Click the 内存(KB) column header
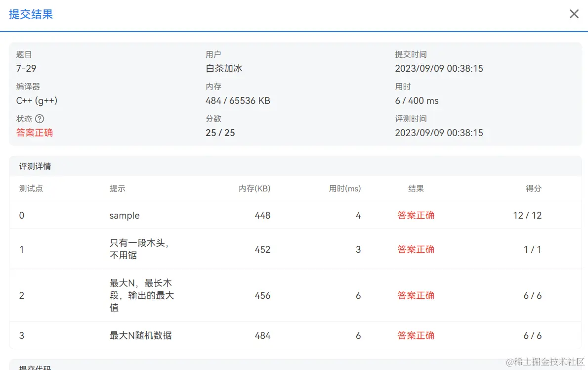This screenshot has width=588, height=370. pos(254,188)
